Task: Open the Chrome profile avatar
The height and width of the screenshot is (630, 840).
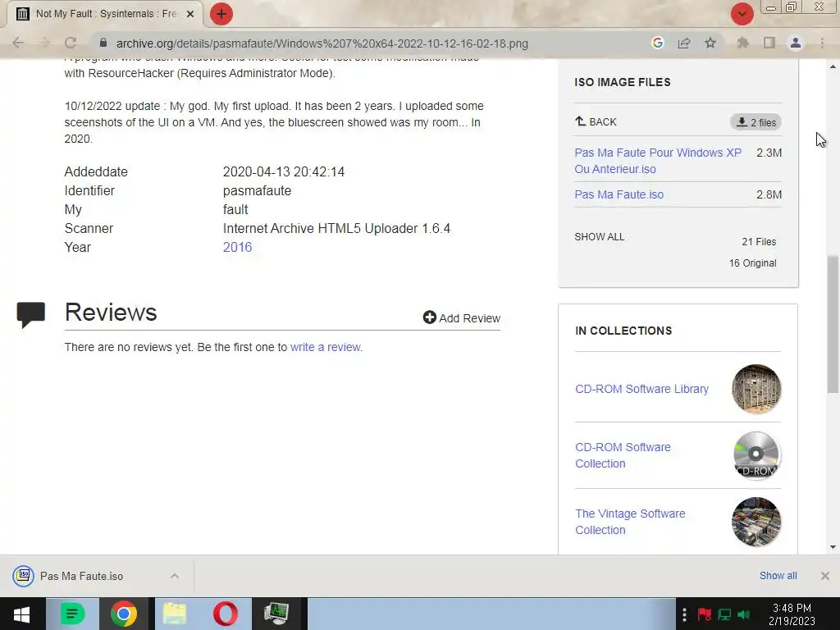Action: pos(796,43)
